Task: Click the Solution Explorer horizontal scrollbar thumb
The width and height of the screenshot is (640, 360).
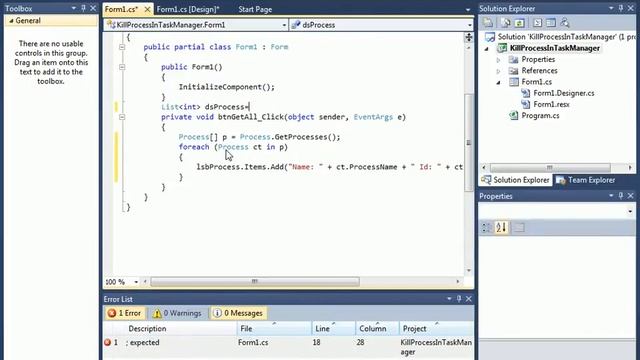Action: [550, 168]
